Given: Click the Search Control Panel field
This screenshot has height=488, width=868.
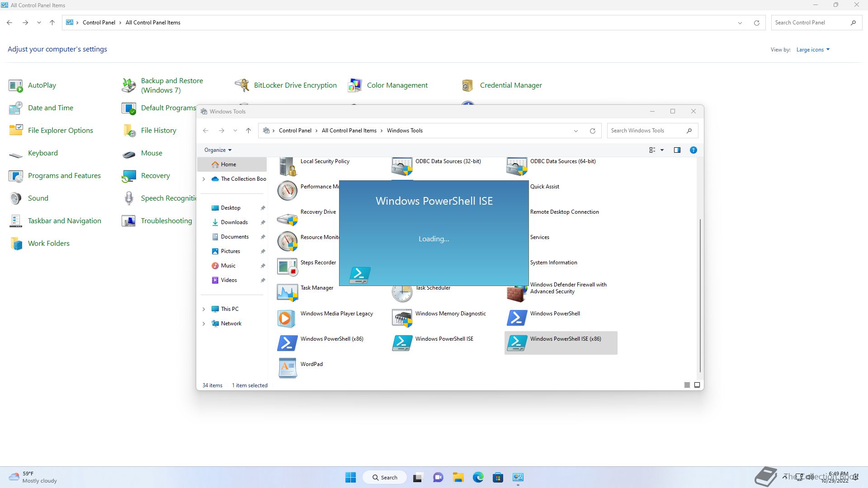Looking at the screenshot, I should pyautogui.click(x=816, y=23).
